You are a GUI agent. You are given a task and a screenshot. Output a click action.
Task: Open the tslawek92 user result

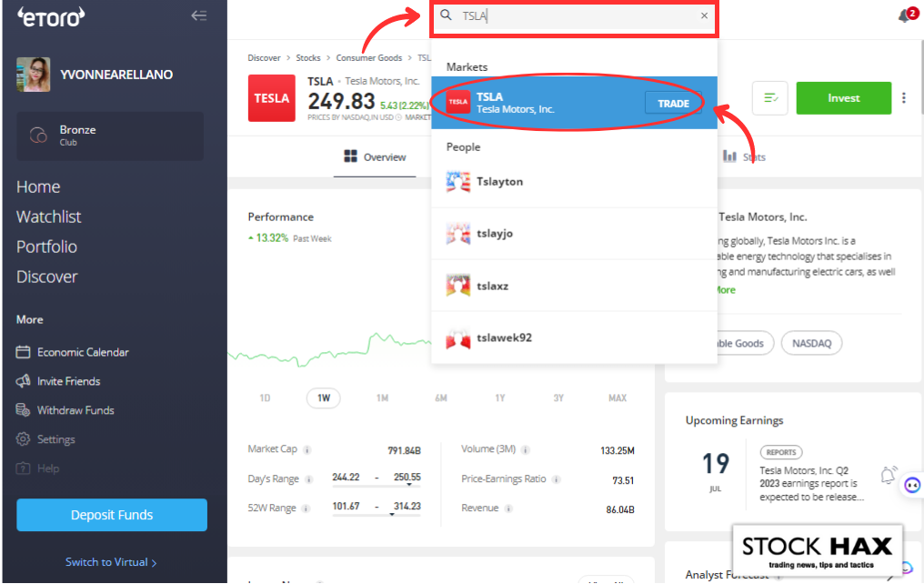574,337
